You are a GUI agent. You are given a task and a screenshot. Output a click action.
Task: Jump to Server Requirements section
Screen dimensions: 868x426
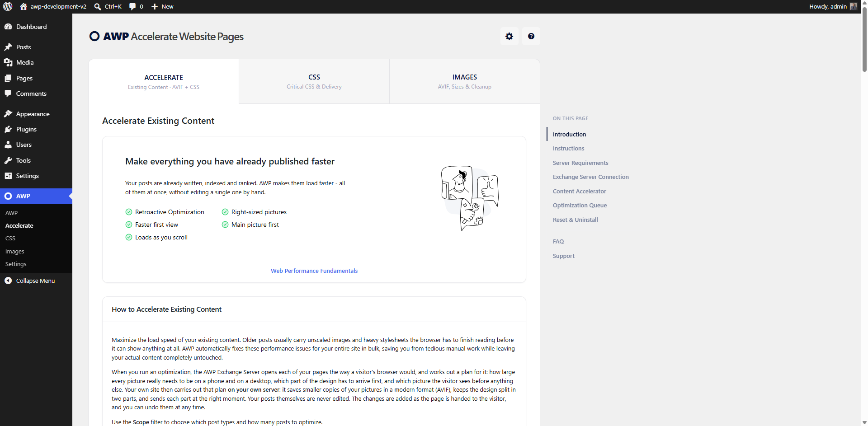[x=580, y=163]
